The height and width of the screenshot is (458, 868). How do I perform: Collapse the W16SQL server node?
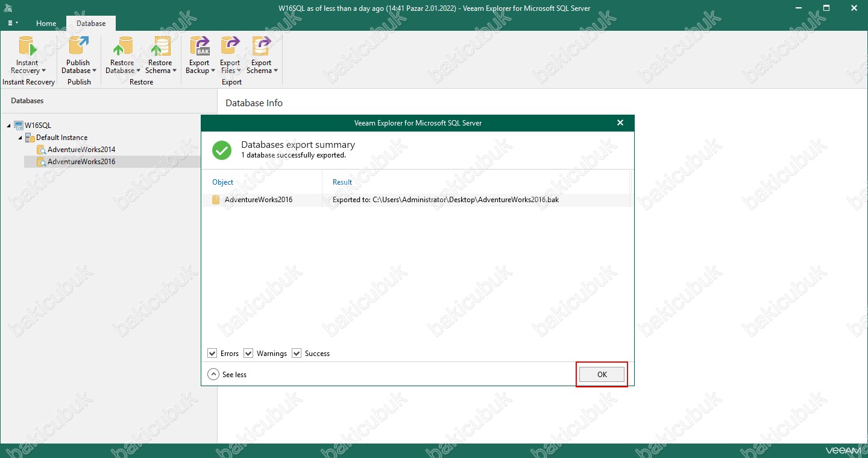[9, 126]
